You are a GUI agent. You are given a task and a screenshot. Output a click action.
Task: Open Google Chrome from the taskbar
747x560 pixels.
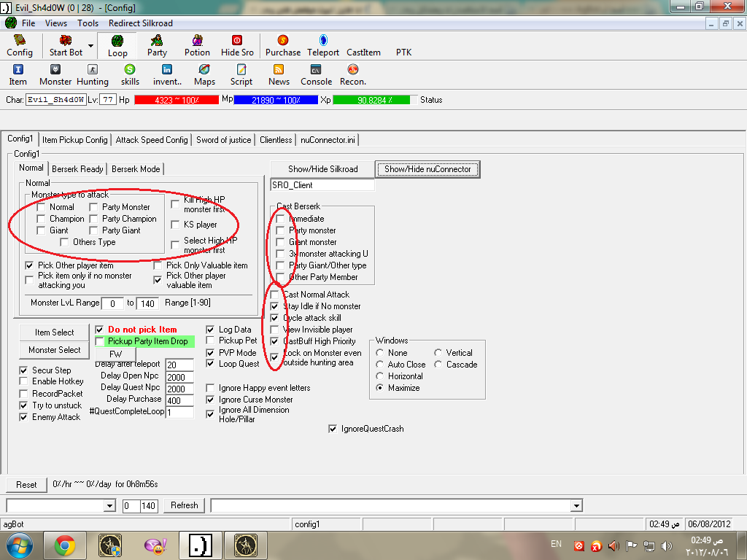[65, 545]
